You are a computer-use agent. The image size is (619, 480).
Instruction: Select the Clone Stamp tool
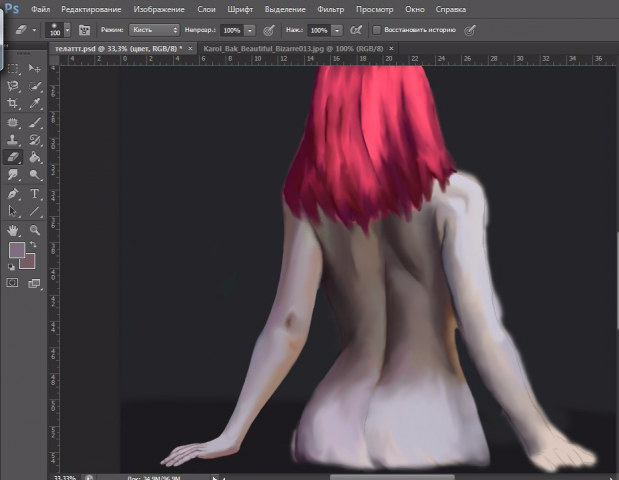tap(13, 140)
